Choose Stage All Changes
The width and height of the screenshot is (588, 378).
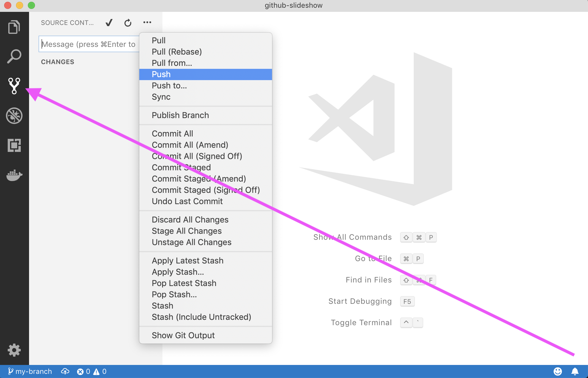[206, 231]
